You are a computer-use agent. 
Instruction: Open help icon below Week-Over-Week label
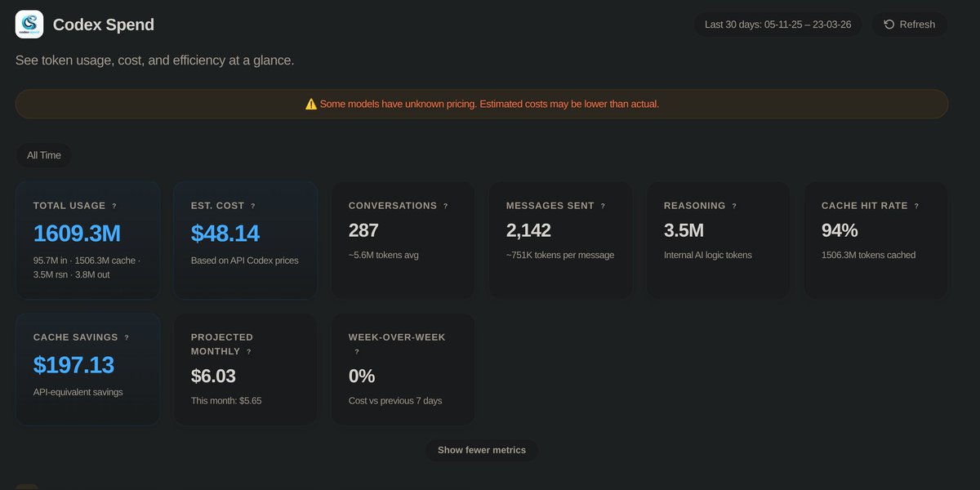(357, 352)
